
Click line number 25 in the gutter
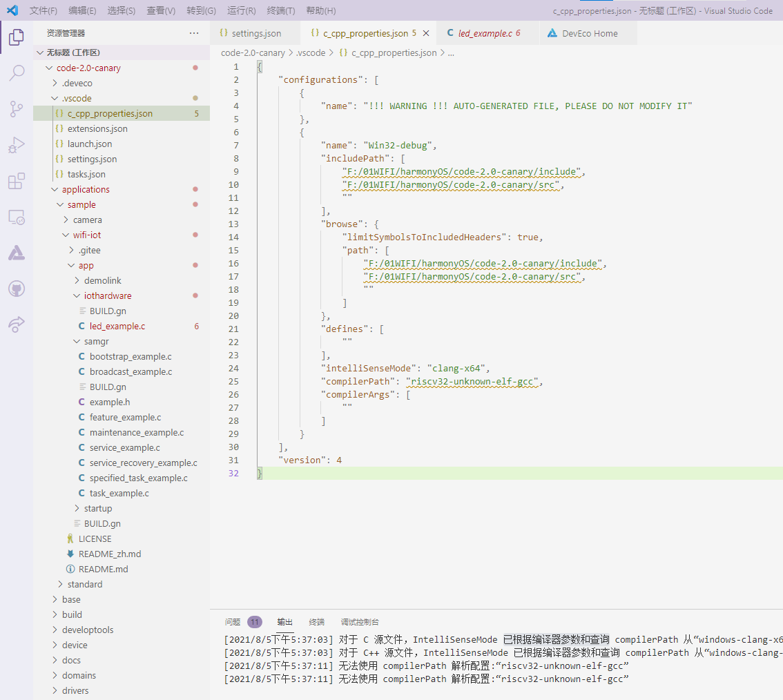[233, 382]
